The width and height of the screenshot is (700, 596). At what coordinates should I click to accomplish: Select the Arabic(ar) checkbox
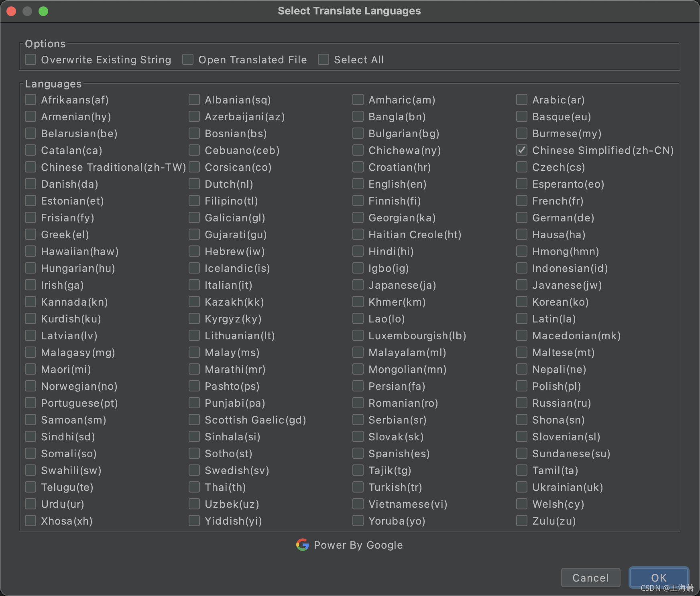point(522,99)
